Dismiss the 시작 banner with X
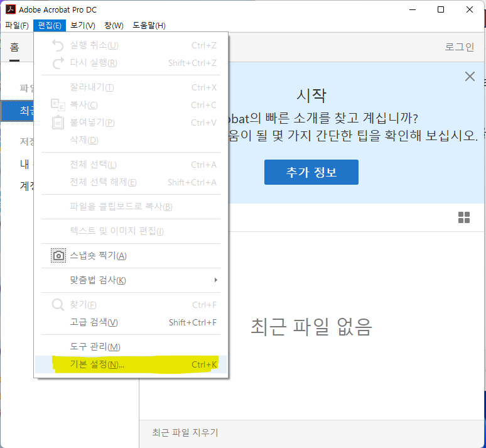 click(470, 76)
